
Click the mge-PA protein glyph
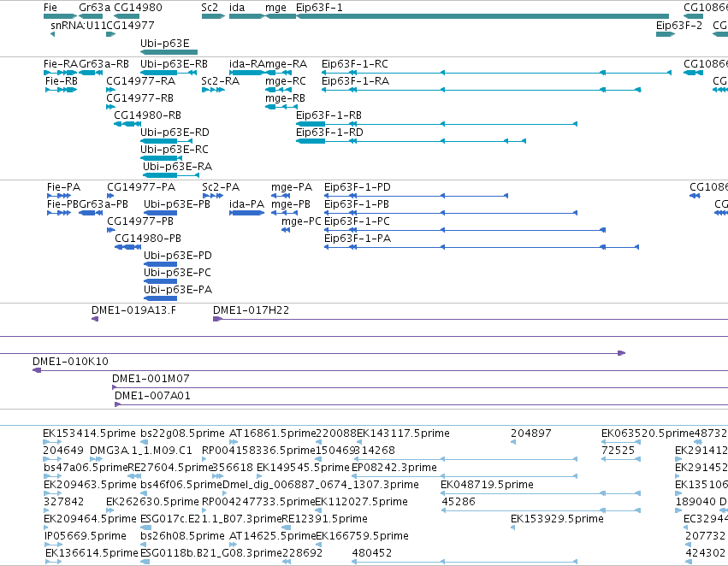click(281, 196)
